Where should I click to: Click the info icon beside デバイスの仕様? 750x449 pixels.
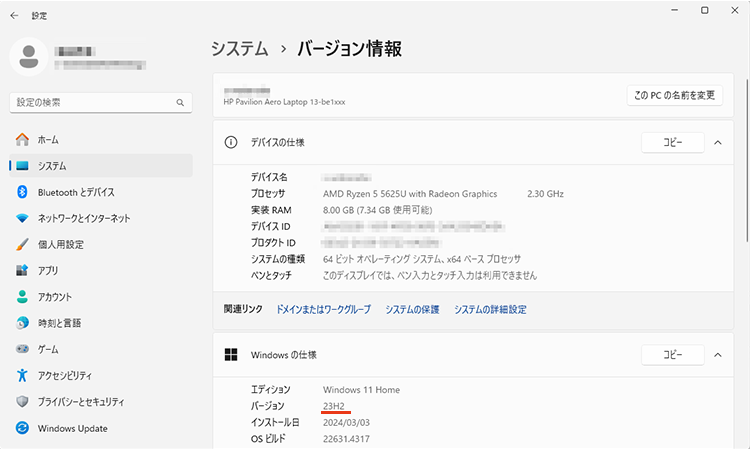click(231, 142)
